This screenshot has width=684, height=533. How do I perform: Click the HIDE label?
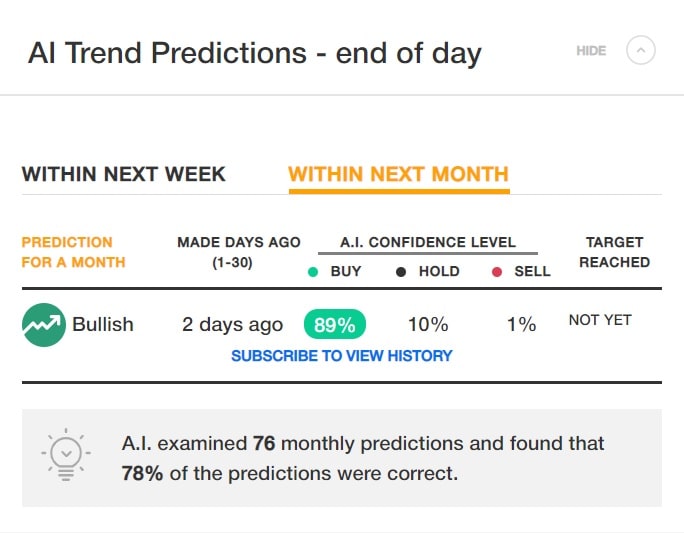tap(591, 51)
